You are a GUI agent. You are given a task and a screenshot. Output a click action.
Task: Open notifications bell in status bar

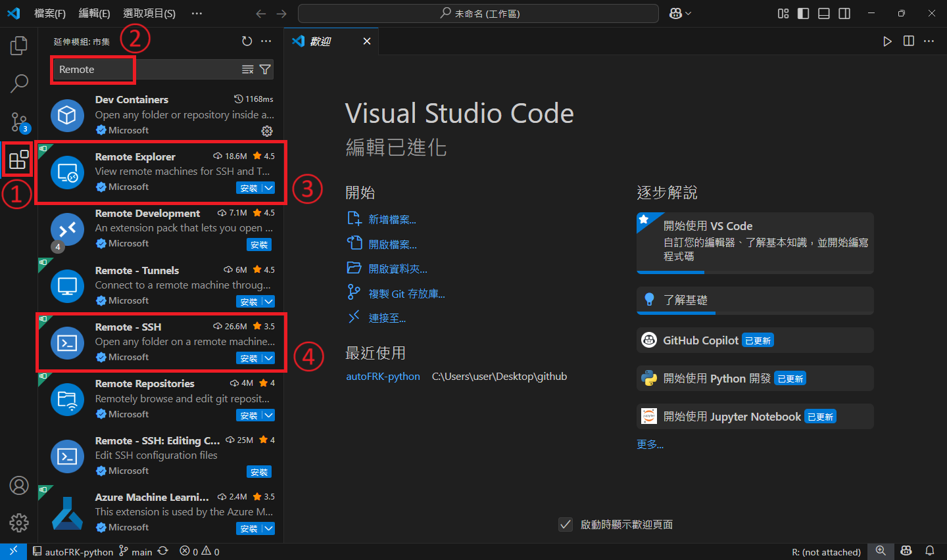pos(930,551)
